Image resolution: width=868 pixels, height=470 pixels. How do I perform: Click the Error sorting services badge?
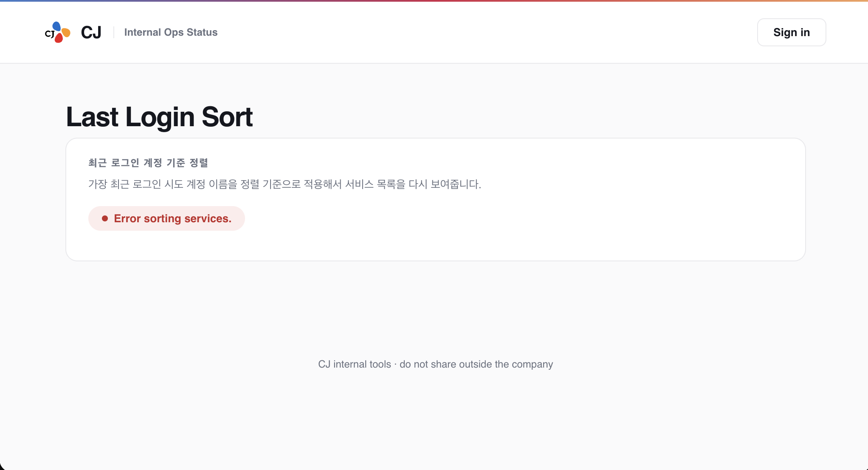[x=166, y=218]
